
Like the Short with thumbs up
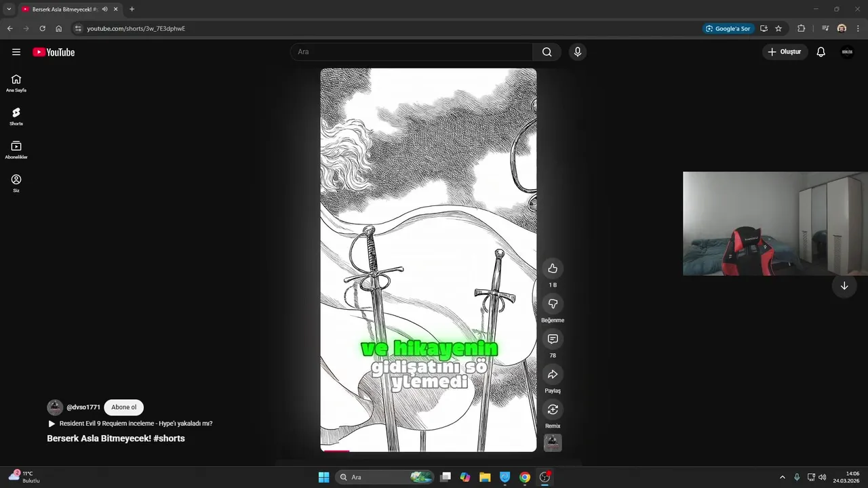(x=553, y=268)
